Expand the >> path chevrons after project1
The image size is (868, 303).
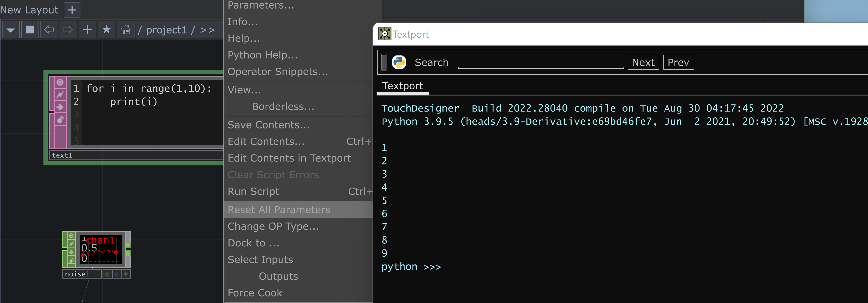click(207, 30)
